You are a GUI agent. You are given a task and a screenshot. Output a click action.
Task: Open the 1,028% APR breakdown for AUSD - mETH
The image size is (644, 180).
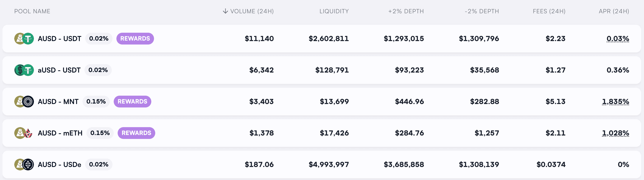[x=615, y=133]
